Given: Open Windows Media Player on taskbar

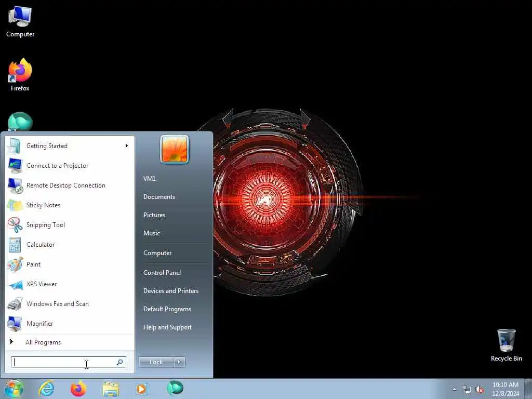Looking at the screenshot, I should [142, 389].
